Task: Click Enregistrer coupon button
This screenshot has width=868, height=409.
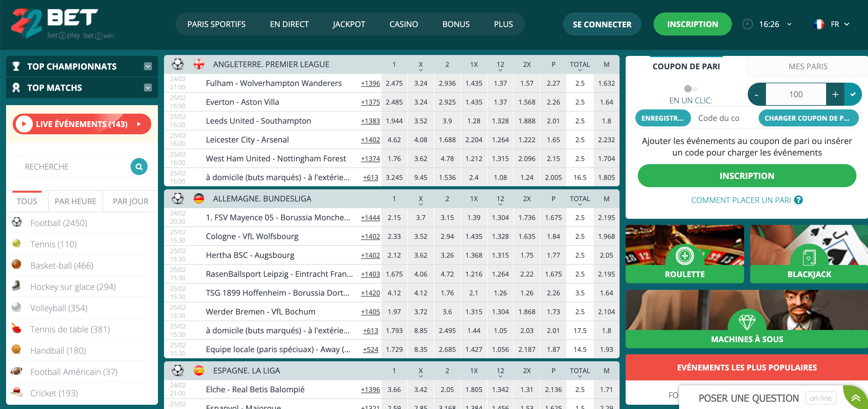Action: tap(662, 118)
